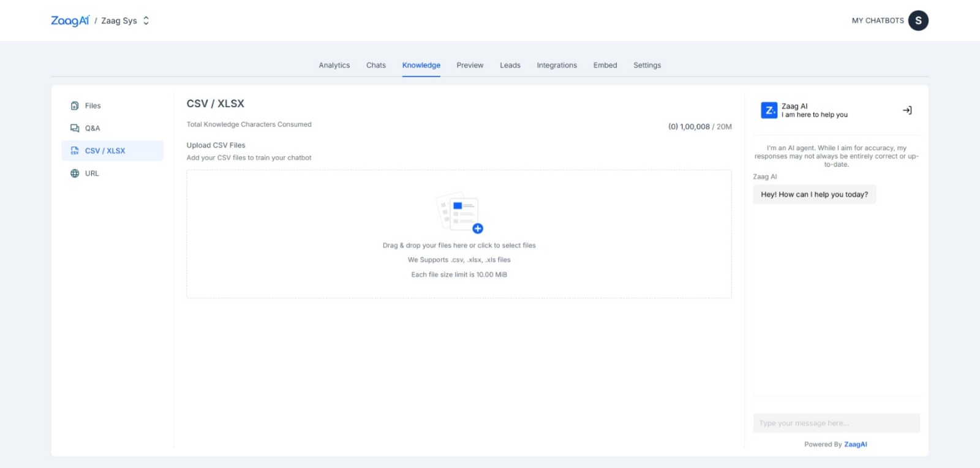The image size is (980, 468).
Task: Click the Q&A chat bubbles icon
Action: [x=75, y=129]
